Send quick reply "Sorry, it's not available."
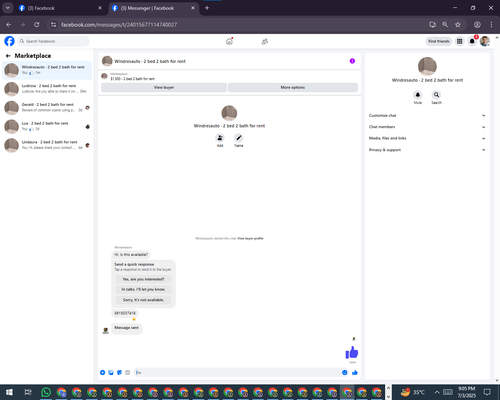500x400 pixels. click(143, 300)
